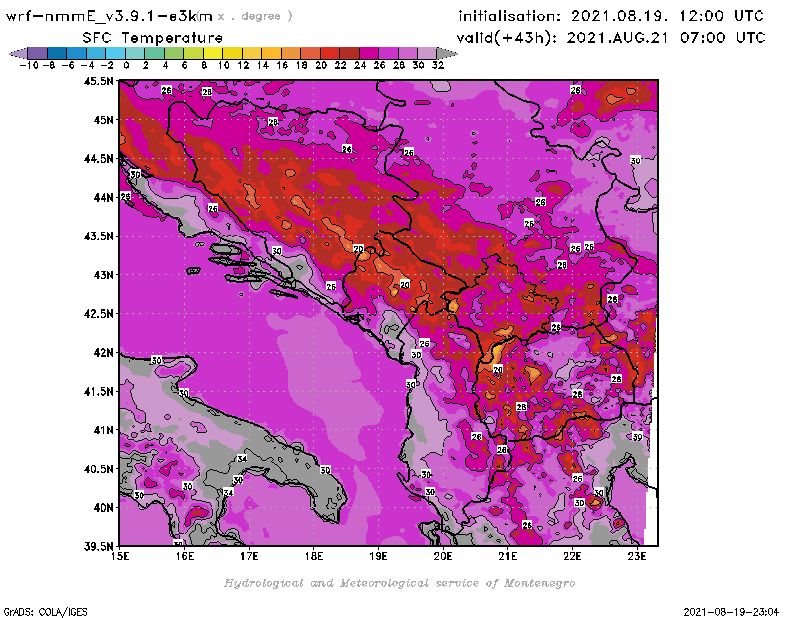800x618 pixels.
Task: Click the '43N' latitude axis label
Action: 104,275
